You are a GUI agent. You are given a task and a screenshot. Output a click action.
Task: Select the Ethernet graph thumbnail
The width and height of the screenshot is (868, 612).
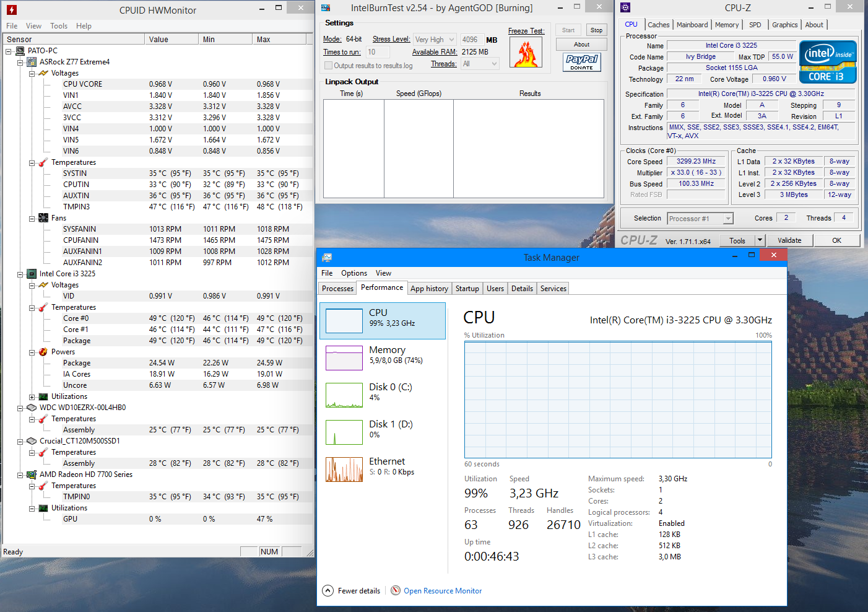(x=344, y=470)
